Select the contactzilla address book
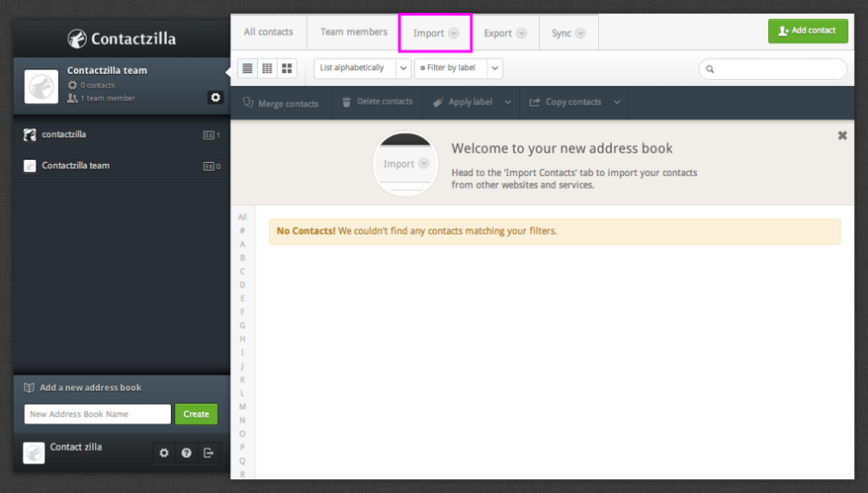 click(x=122, y=135)
